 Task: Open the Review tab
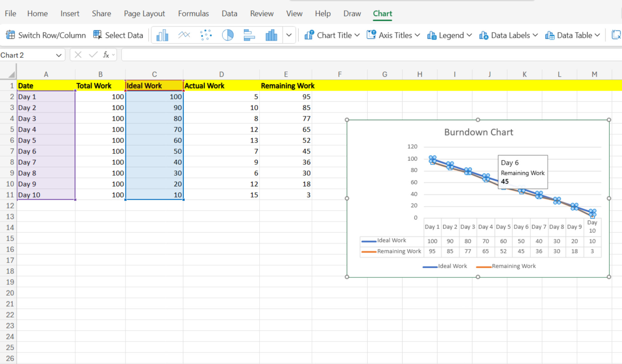262,13
